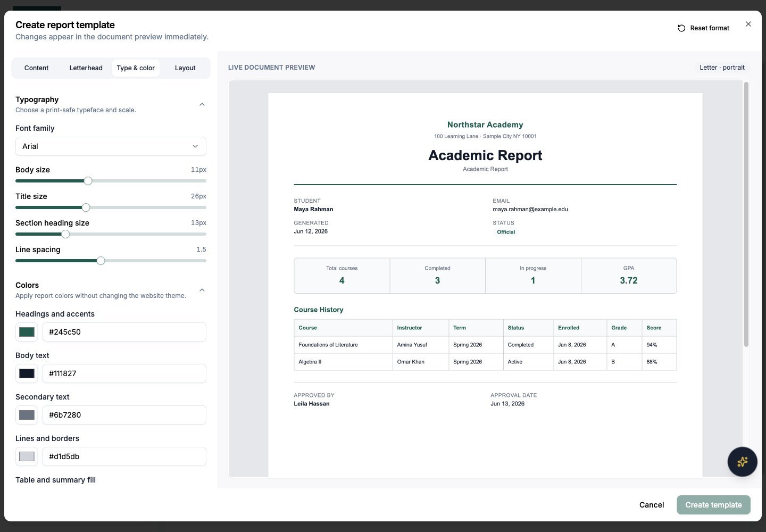Click the Section heading size slider handle
Image resolution: width=766 pixels, height=532 pixels.
(65, 234)
